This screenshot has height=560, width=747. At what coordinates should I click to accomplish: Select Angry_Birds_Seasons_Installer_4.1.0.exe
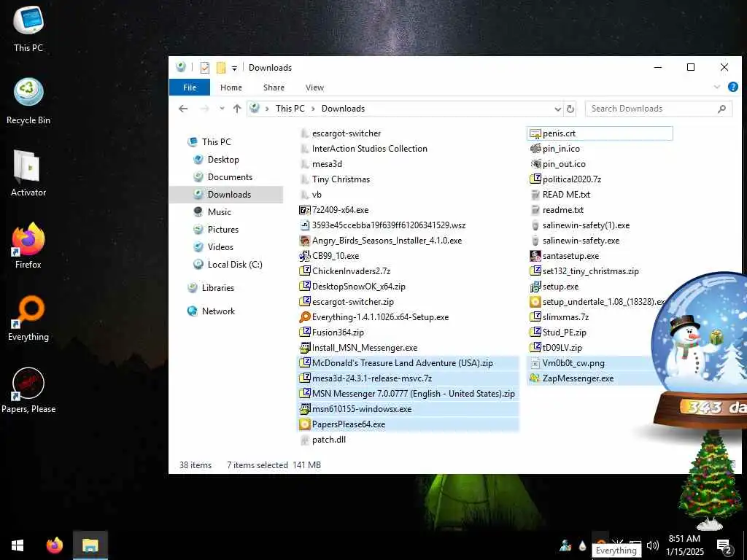pos(387,241)
